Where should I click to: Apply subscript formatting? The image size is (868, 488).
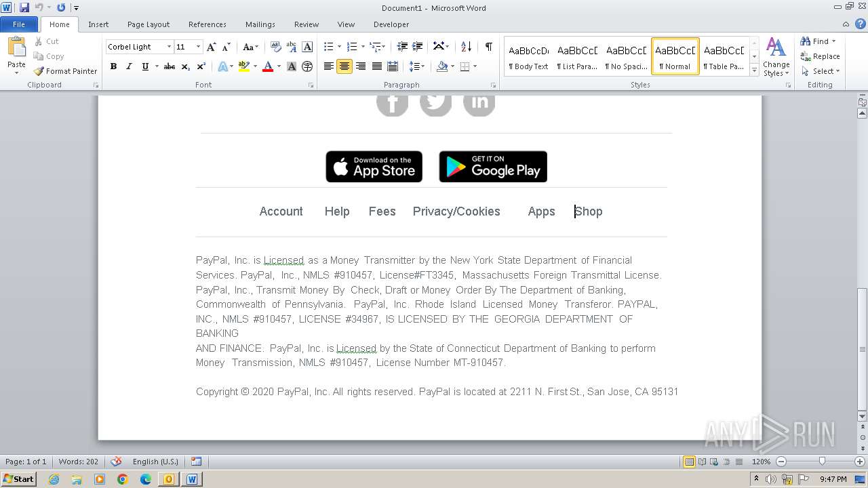click(x=186, y=66)
